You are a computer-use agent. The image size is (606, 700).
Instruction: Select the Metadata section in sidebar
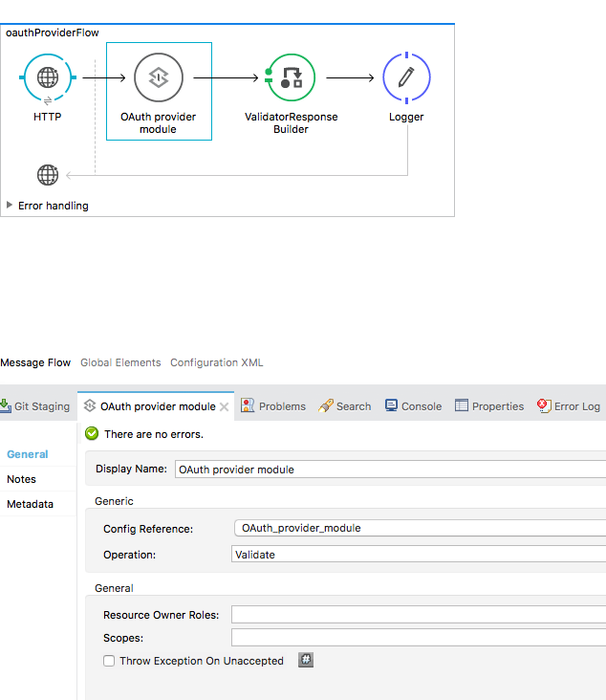click(x=30, y=504)
